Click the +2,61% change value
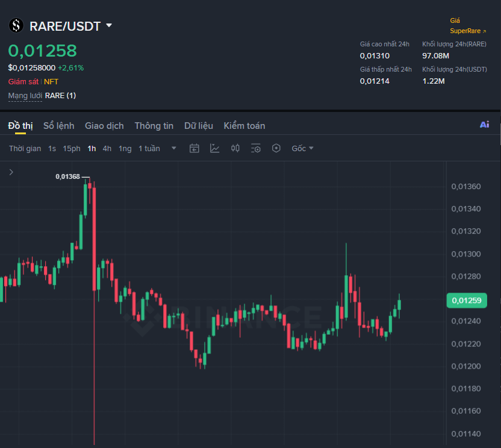 (x=70, y=68)
